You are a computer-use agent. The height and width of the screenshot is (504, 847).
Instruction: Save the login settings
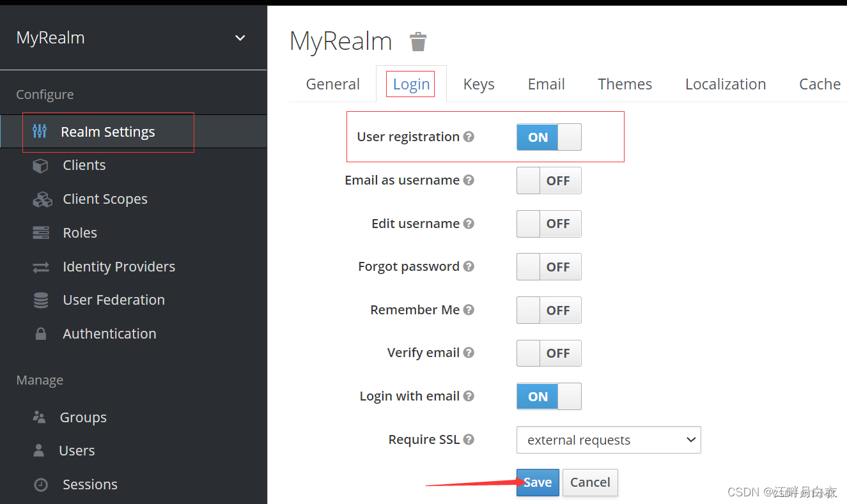538,482
